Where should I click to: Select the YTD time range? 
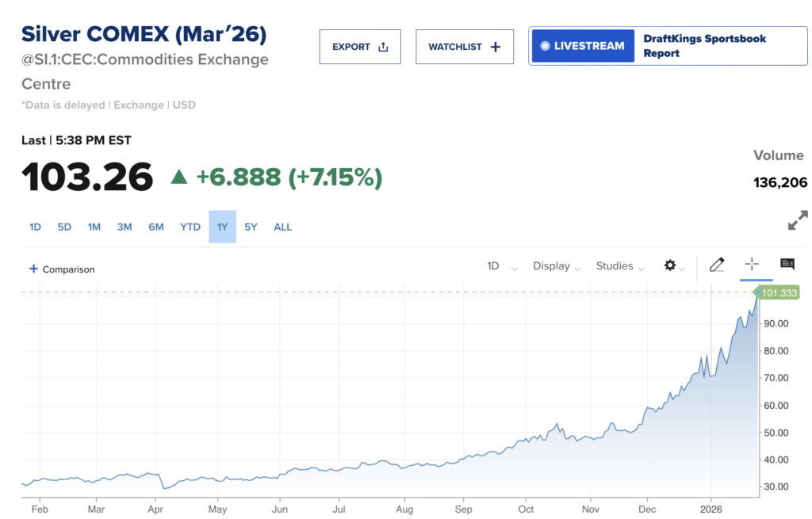click(x=190, y=227)
